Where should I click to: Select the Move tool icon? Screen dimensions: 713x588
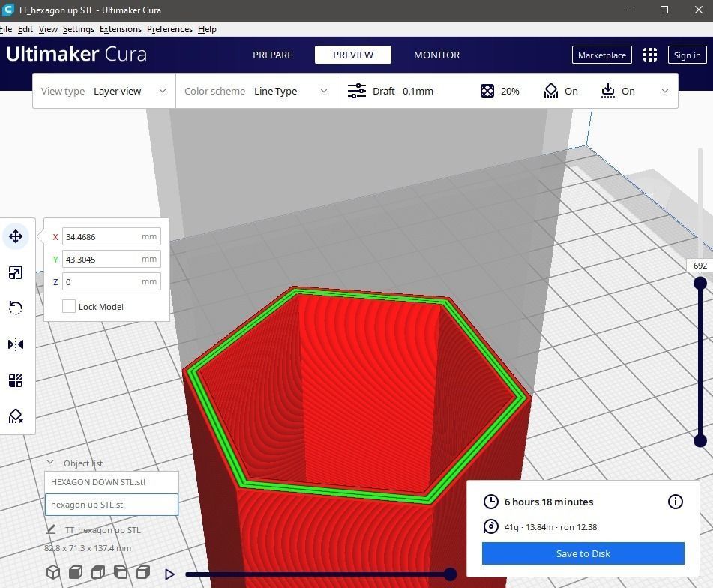[16, 236]
